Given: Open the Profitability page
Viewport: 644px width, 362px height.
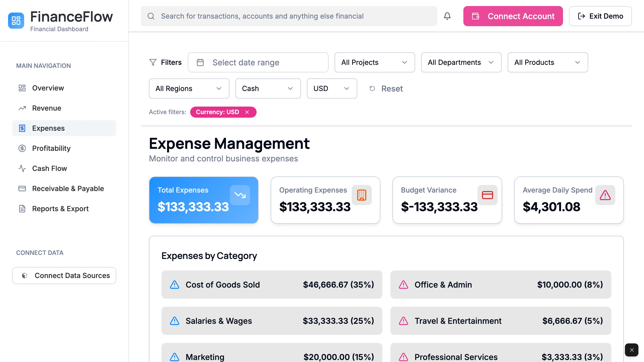Looking at the screenshot, I should [51, 148].
